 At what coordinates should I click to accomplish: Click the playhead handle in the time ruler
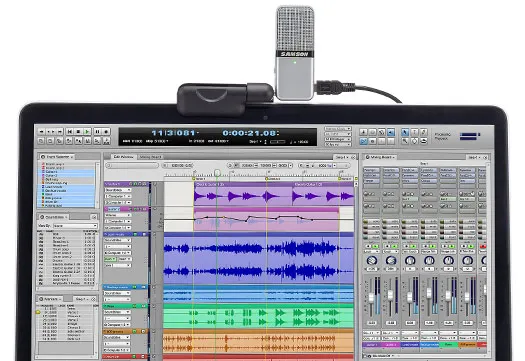click(217, 173)
